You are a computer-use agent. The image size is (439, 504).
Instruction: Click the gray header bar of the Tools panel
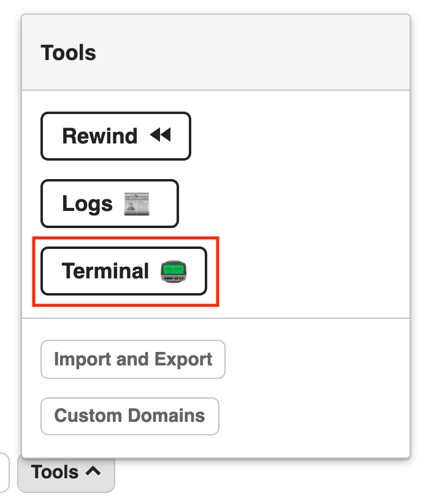coord(245,53)
